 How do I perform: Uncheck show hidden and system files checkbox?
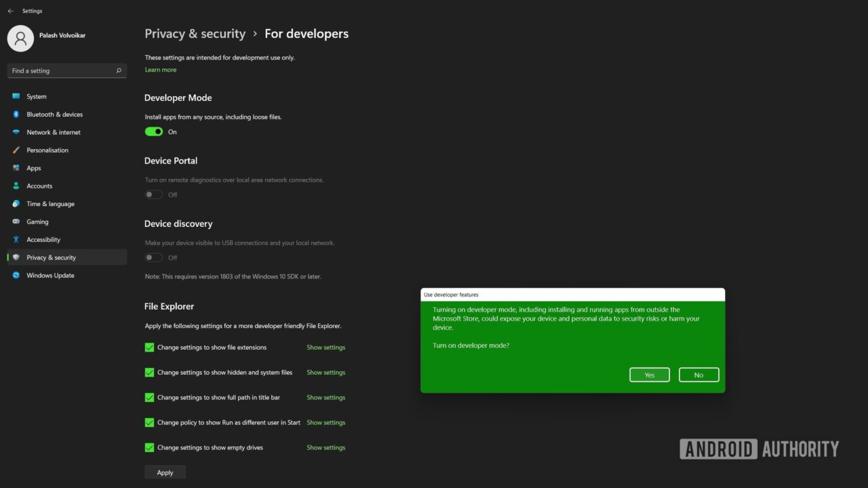(x=149, y=372)
